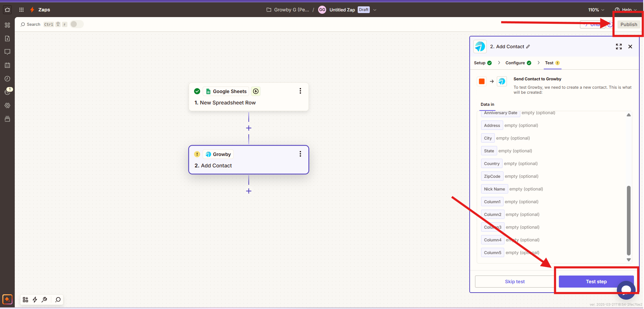This screenshot has height=309, width=644.
Task: Open the chat bubble sidebar icon
Action: tap(7, 52)
